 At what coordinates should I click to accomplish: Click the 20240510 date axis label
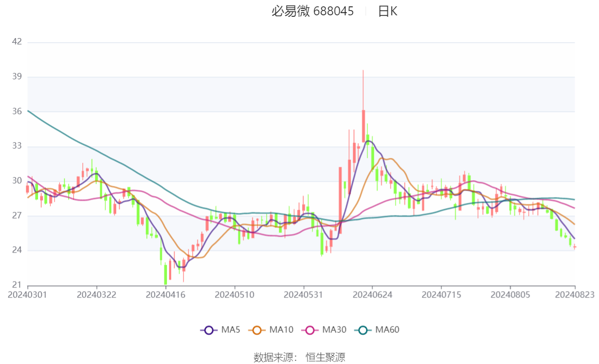(235, 295)
